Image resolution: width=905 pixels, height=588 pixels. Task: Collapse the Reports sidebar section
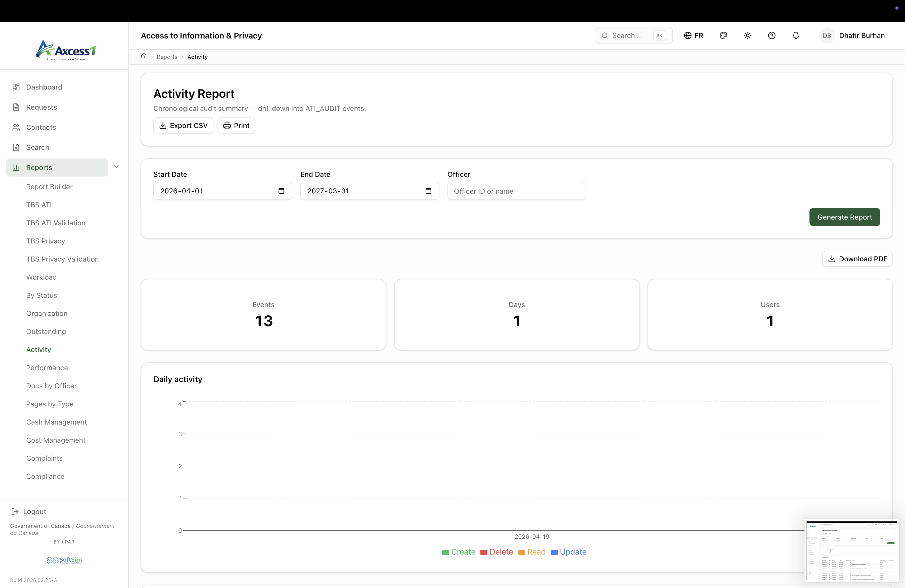[116, 166]
